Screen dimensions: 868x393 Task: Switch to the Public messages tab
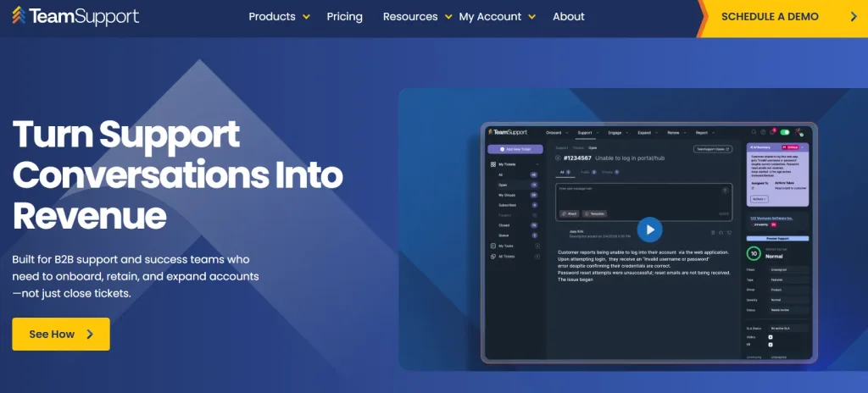point(588,172)
